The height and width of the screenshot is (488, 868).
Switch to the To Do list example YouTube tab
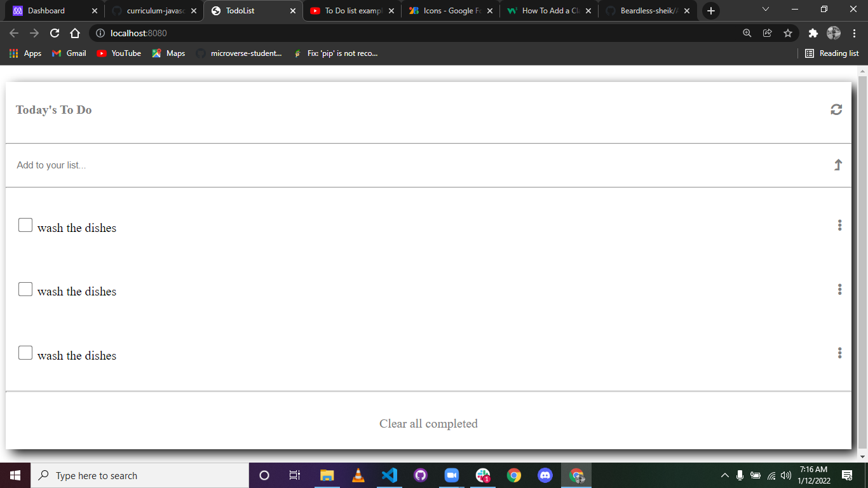coord(353,11)
